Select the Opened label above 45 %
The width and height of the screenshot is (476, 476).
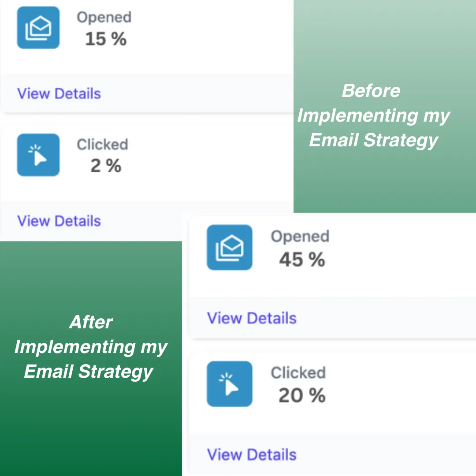[x=300, y=236]
